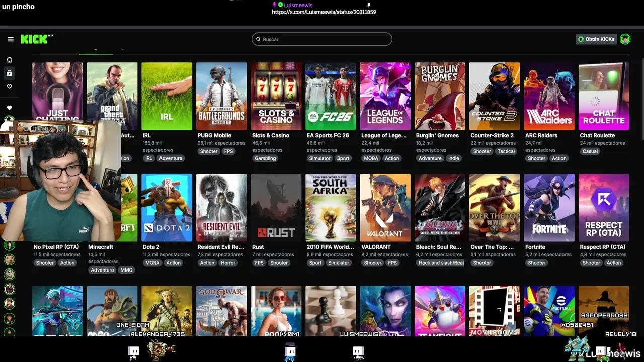Open Following outlined heart icon in sidebar
Screen dimensions: 644x362
pos(9,86)
